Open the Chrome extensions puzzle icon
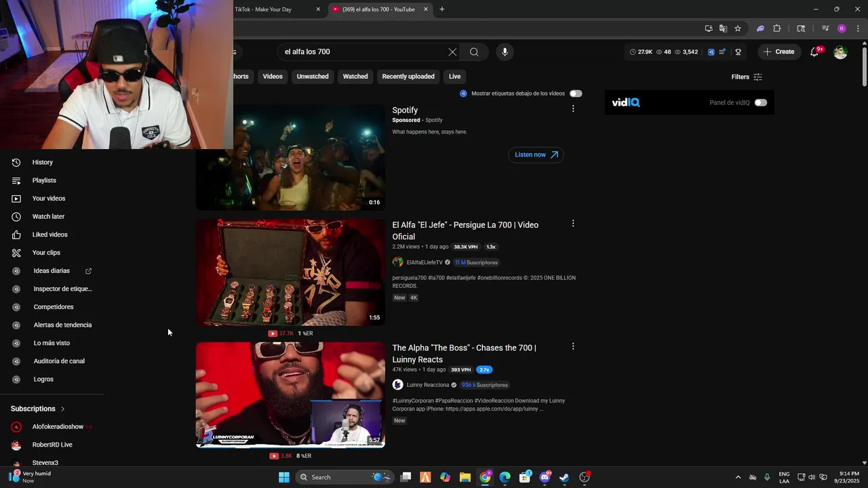This screenshot has height=488, width=868. pyautogui.click(x=777, y=28)
